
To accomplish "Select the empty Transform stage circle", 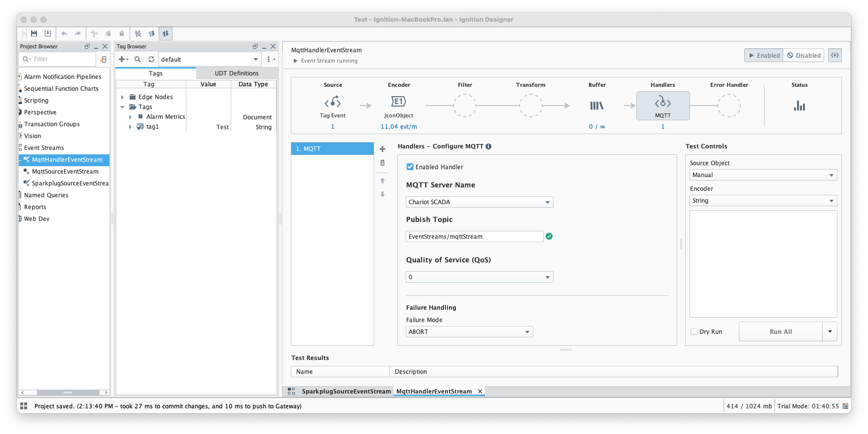I will coord(531,106).
